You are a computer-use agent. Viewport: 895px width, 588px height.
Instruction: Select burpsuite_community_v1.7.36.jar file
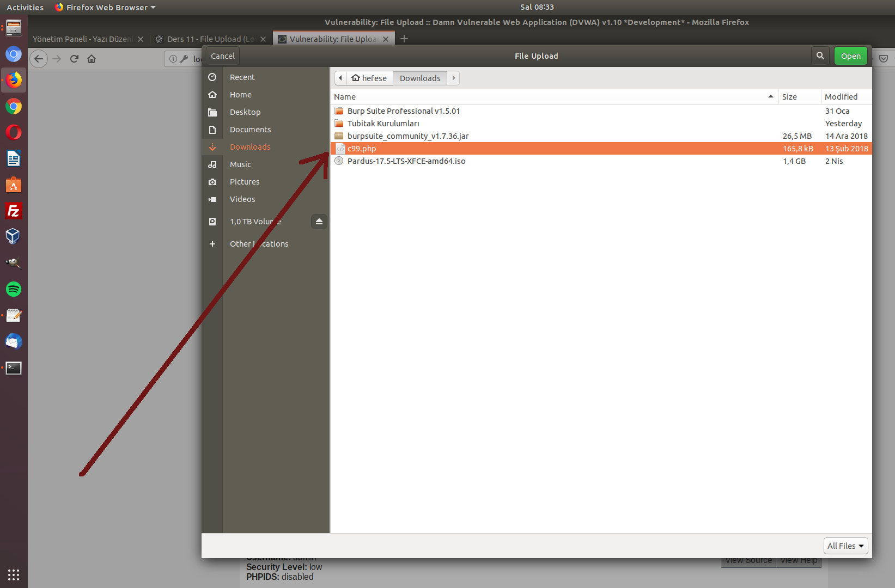click(x=601, y=136)
